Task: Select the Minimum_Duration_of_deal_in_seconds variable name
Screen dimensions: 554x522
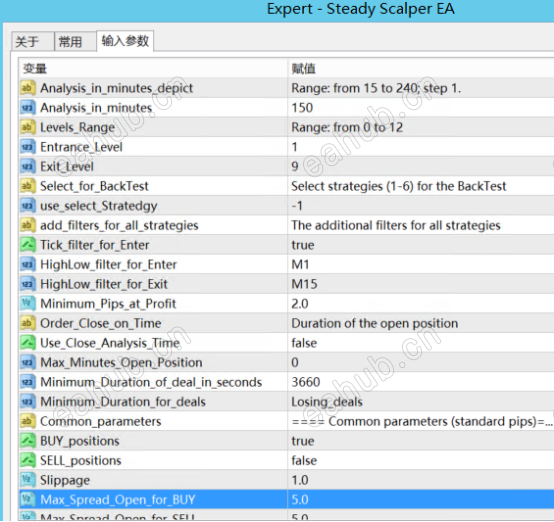Action: click(x=151, y=382)
